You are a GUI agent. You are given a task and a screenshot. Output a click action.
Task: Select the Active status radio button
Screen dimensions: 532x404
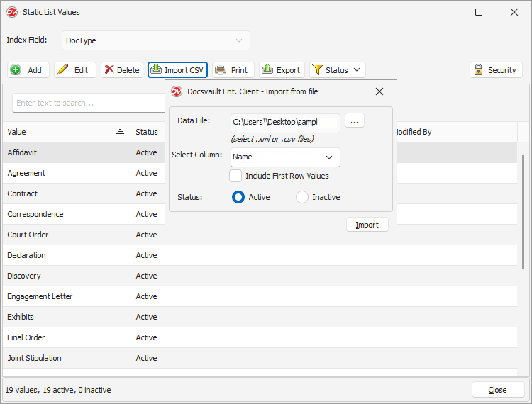[238, 197]
